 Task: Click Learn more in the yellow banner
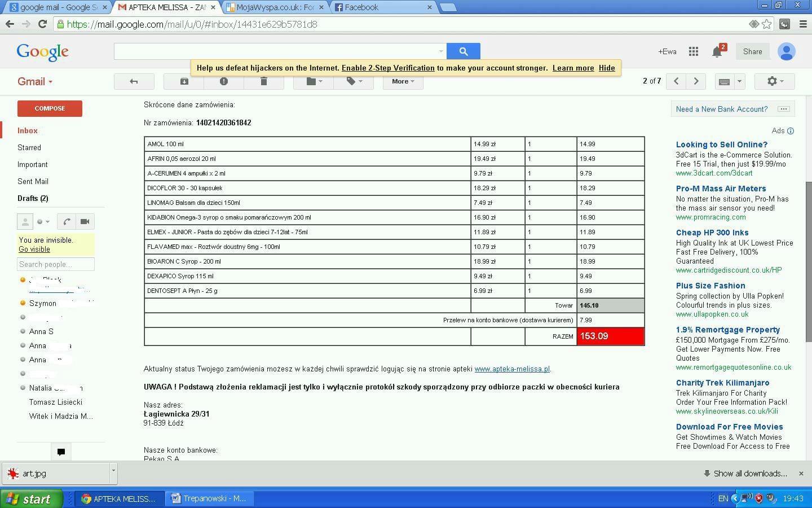click(573, 68)
